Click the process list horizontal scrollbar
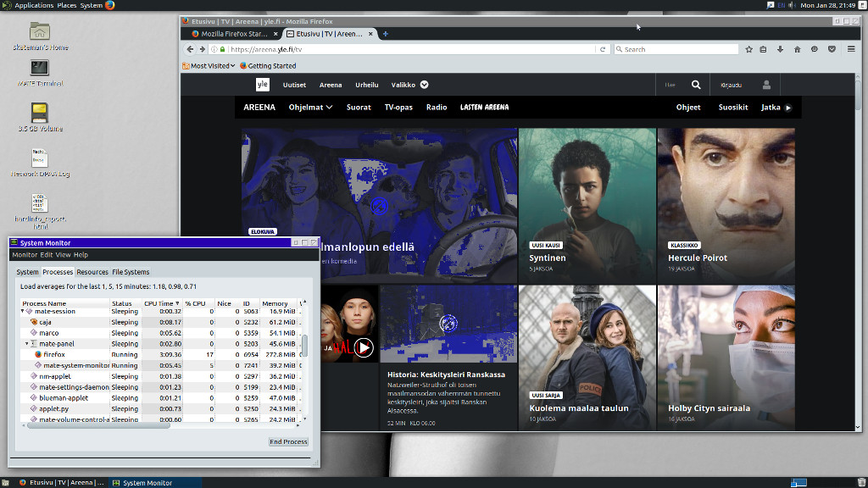 pyautogui.click(x=98, y=425)
